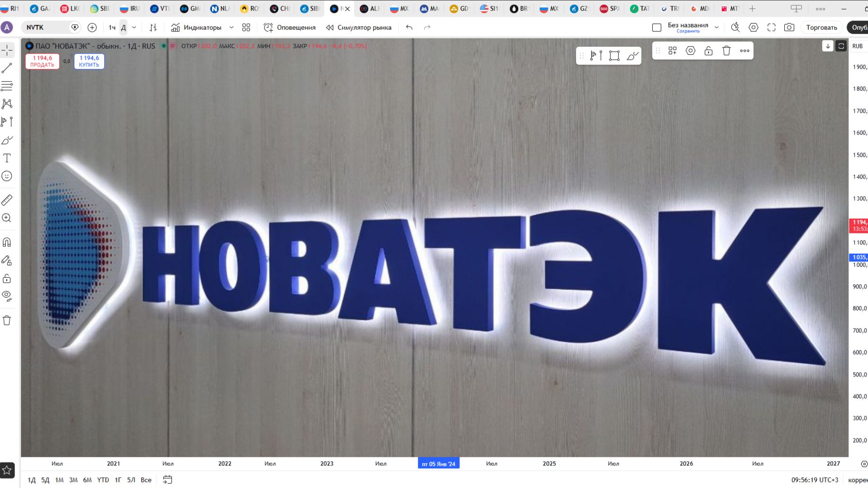Viewport: 868px width, 488px height.
Task: Open the layout name dropdown arrow
Action: click(x=717, y=27)
